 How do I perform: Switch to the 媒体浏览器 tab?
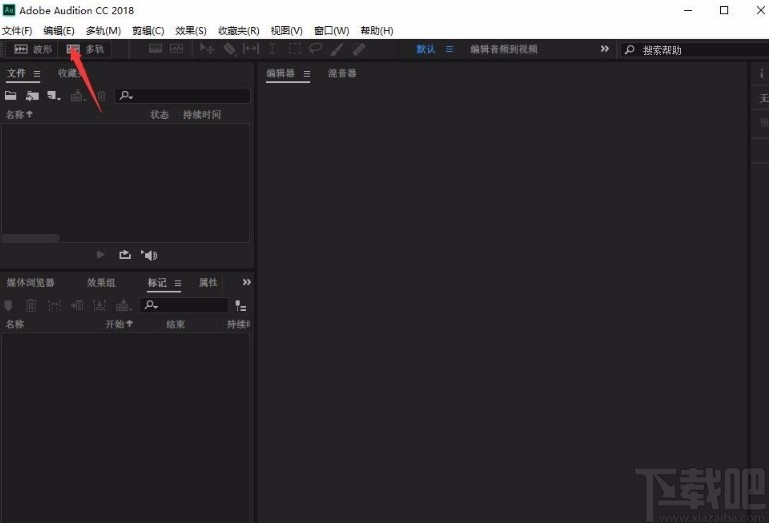[x=30, y=283]
